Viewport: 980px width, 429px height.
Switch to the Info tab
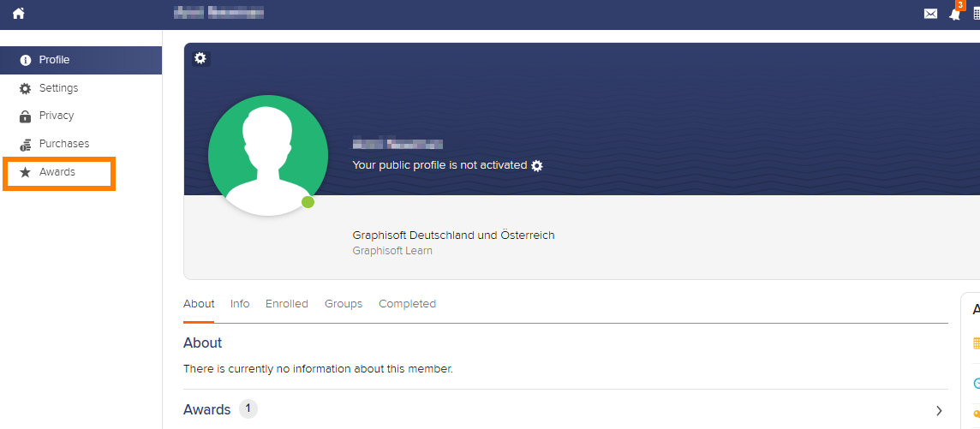240,304
